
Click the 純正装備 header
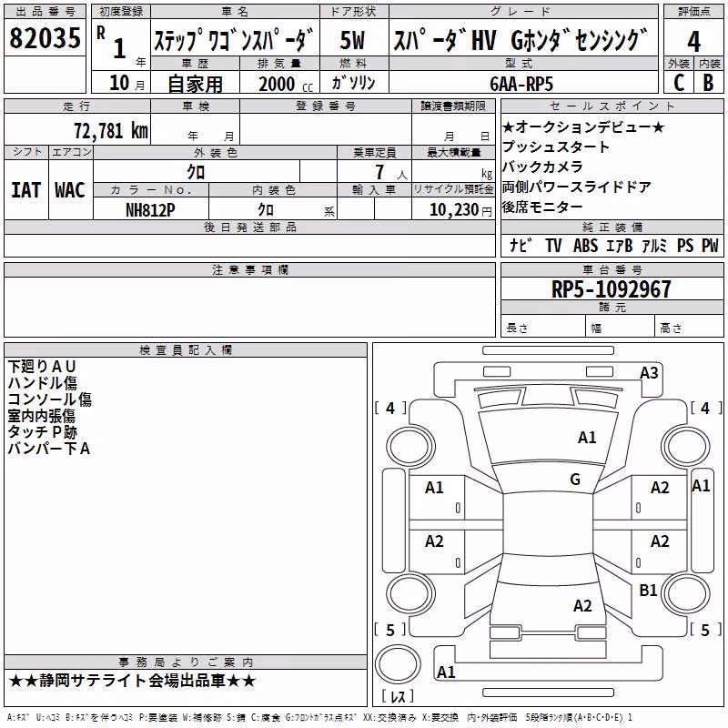(x=612, y=227)
